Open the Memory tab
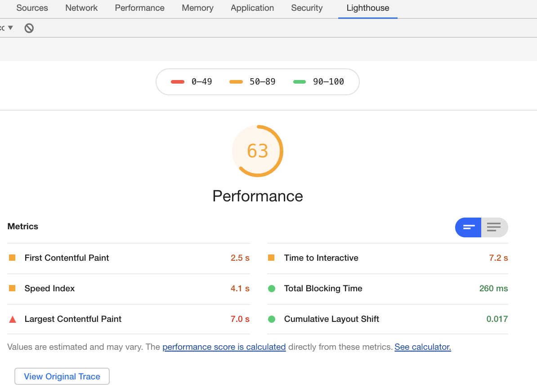This screenshot has width=537, height=392. 197,8
